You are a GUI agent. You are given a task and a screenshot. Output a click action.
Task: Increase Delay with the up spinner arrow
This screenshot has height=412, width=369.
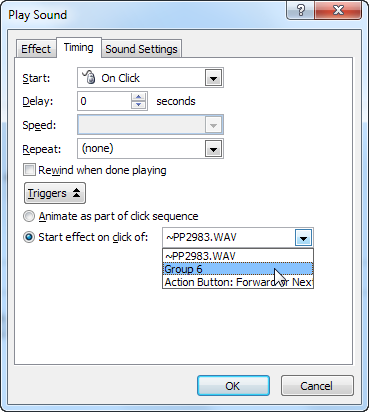138,97
